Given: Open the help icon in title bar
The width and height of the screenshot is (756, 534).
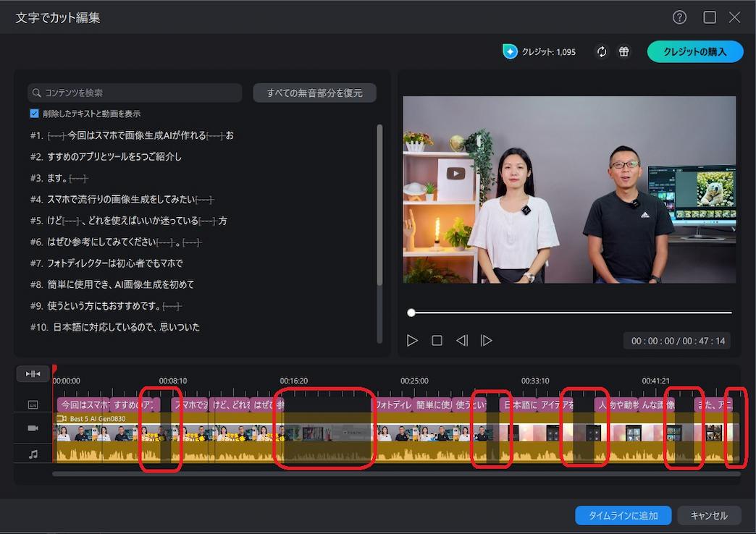Looking at the screenshot, I should pos(679,17).
